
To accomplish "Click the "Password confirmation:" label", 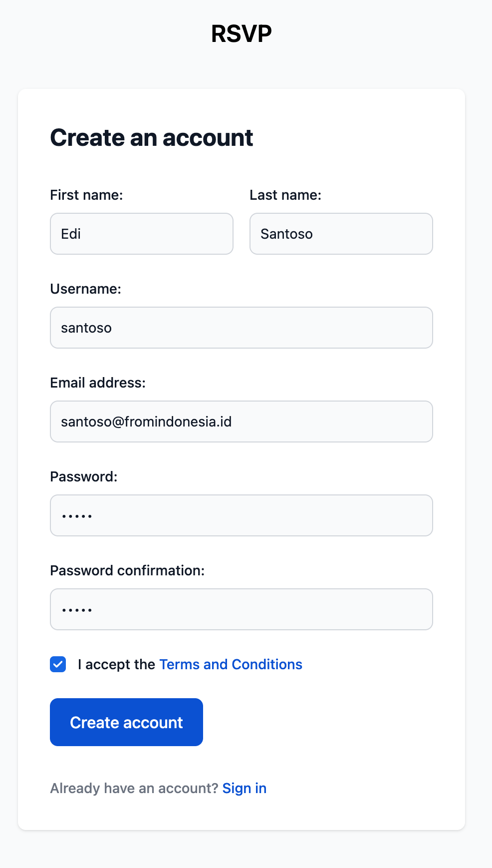I will pyautogui.click(x=127, y=570).
